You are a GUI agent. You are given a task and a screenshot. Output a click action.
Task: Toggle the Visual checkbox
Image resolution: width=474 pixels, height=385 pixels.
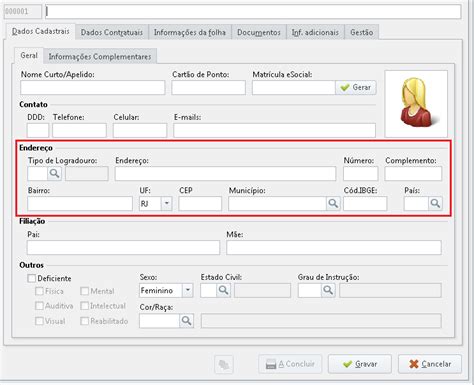[x=39, y=321]
